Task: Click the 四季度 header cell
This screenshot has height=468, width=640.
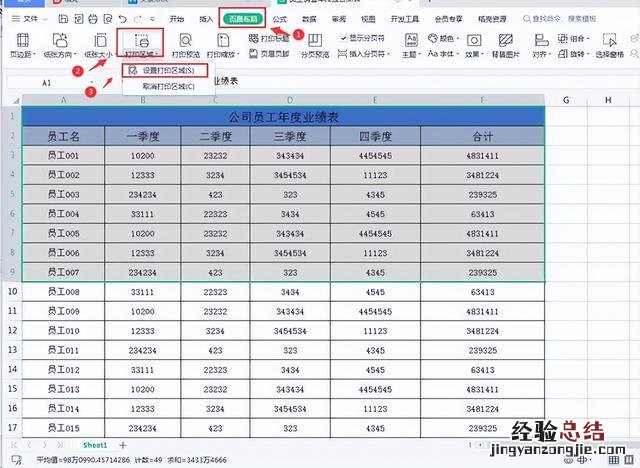Action: (375, 136)
